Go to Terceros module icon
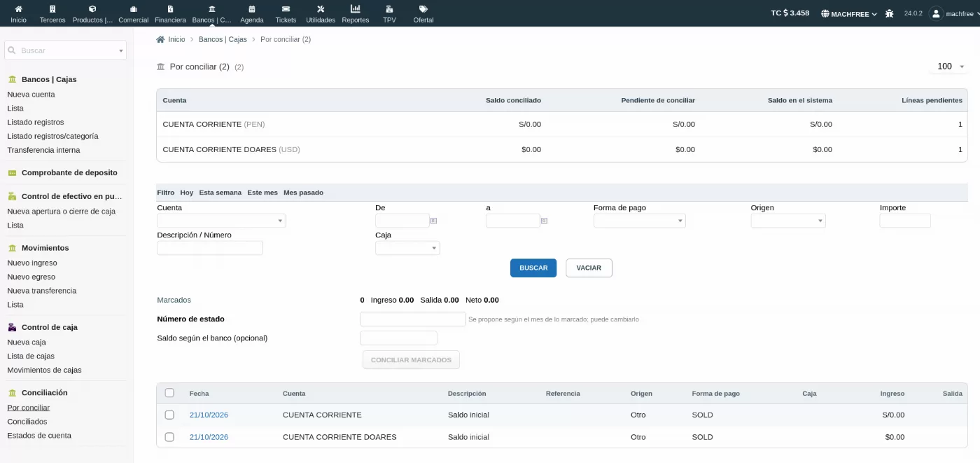The width and height of the screenshot is (980, 463). point(52,9)
